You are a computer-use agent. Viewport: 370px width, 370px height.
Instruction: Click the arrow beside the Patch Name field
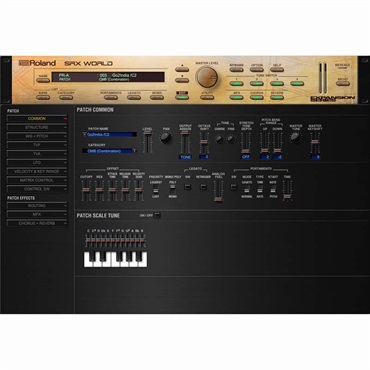coord(84,134)
